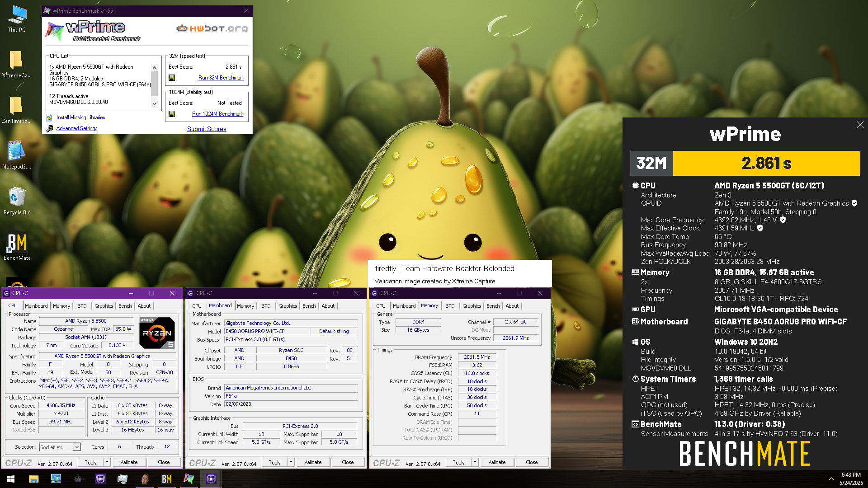Expand Tools dropdown arrow in CPU window
This screenshot has height=488, width=868.
[x=107, y=462]
